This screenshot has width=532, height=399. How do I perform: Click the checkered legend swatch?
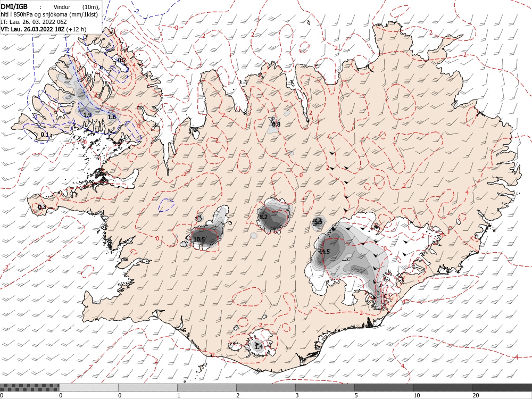point(29,387)
